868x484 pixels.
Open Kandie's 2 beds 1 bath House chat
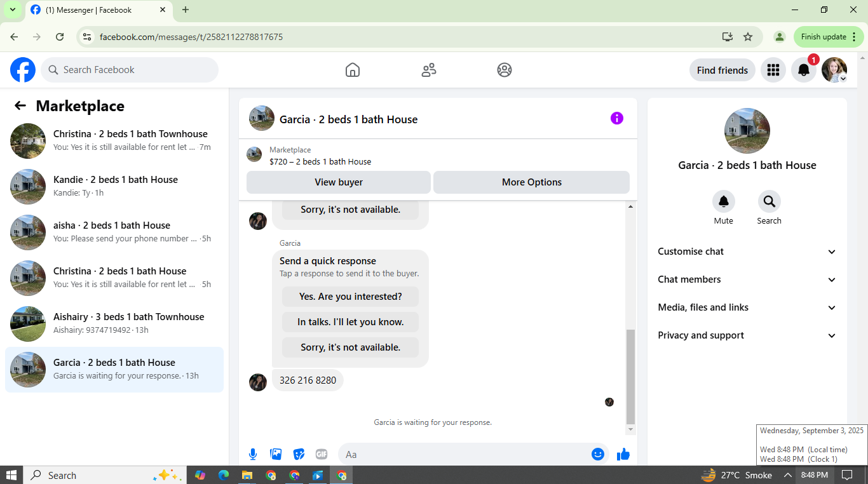[114, 187]
